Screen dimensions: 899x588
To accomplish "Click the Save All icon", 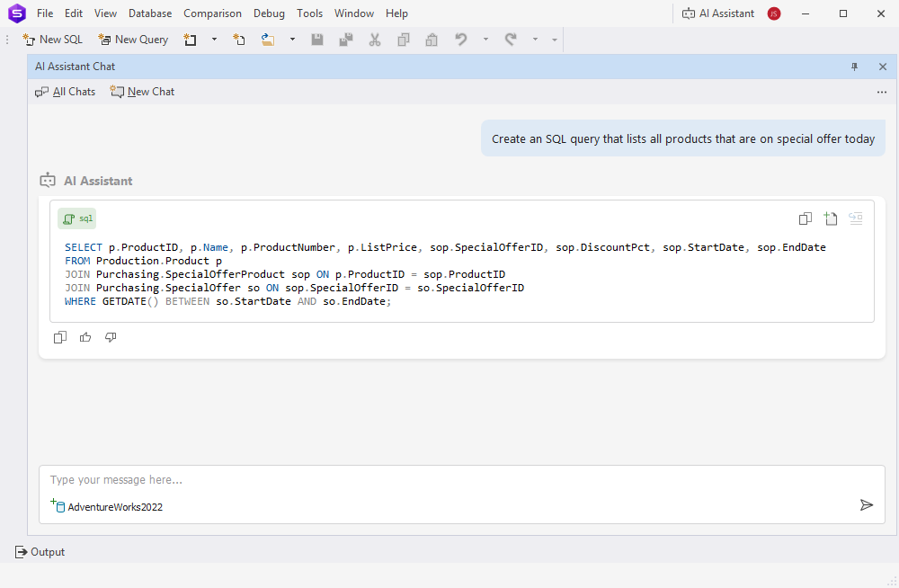I will pos(346,40).
